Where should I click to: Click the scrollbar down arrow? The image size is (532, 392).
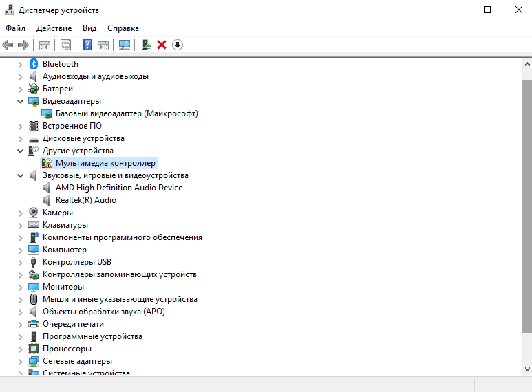(527, 369)
